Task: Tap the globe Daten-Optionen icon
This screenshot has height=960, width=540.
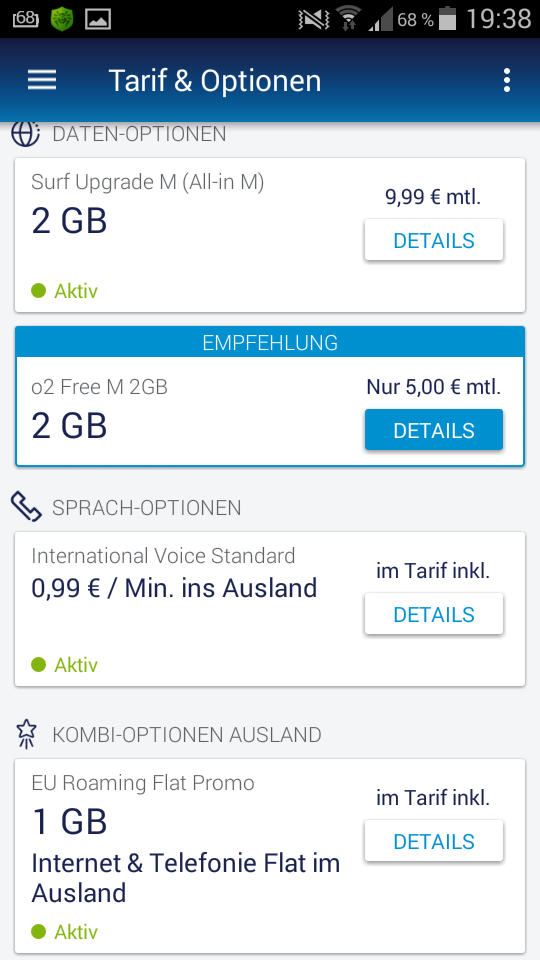Action: tap(25, 133)
